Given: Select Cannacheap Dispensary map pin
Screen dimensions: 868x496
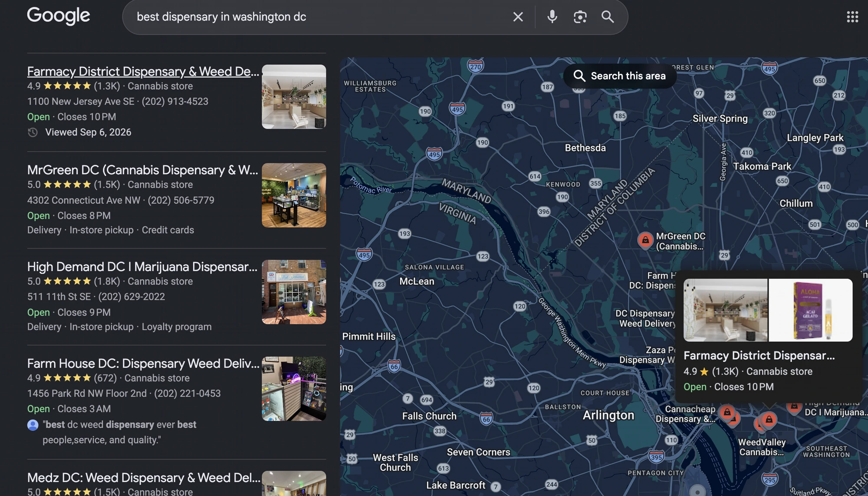Looking at the screenshot, I should coord(727,412).
